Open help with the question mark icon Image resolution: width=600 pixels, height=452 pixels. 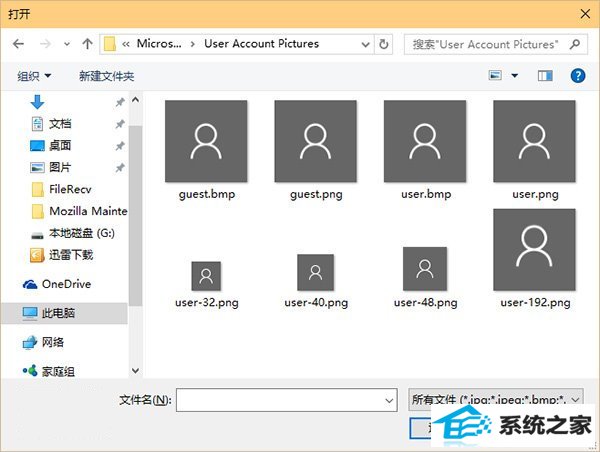point(578,76)
